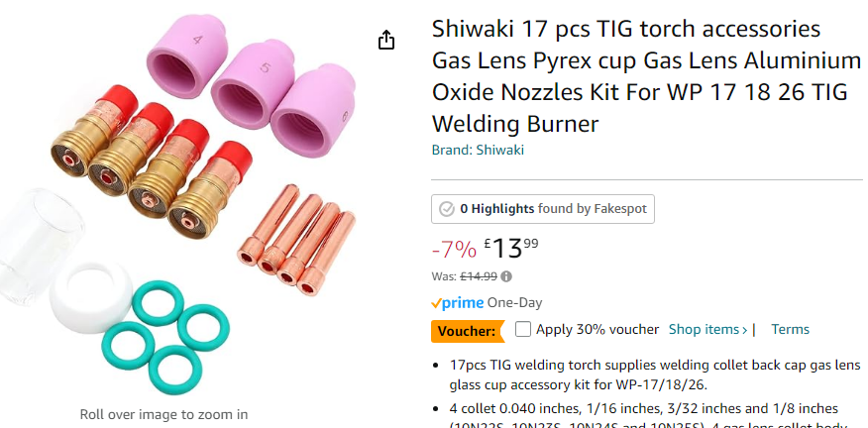Open the voucher Terms link
The image size is (868, 428).
tap(790, 329)
